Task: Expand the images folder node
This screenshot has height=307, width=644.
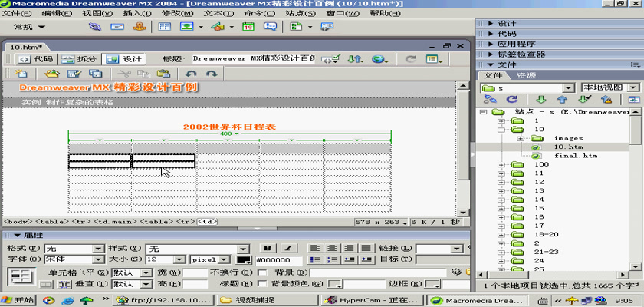Action: tap(521, 138)
